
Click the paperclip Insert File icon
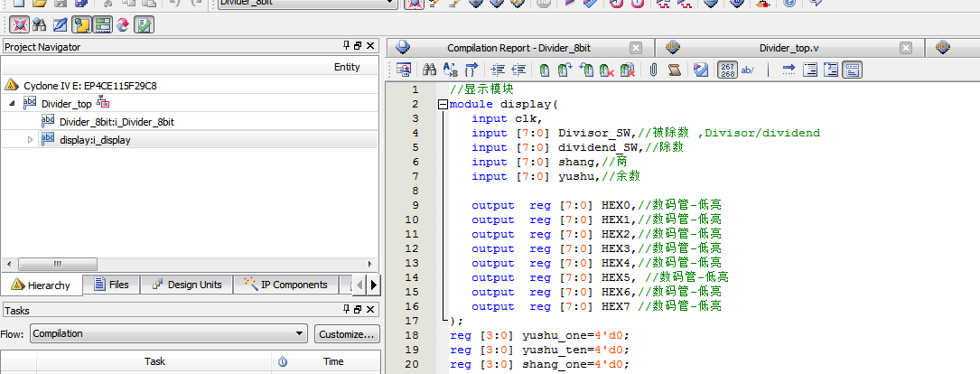(652, 70)
